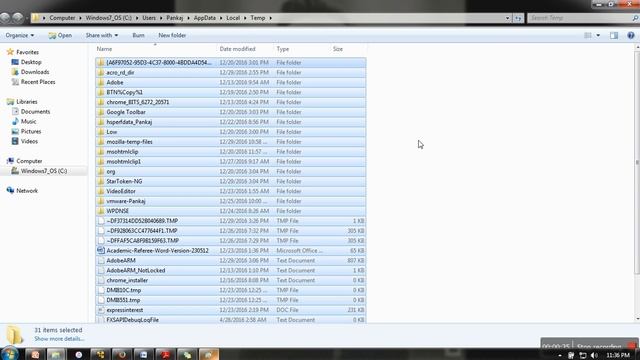Click the AdobeARM text document icon
Viewport: 640px width, 360px height.
click(x=101, y=260)
